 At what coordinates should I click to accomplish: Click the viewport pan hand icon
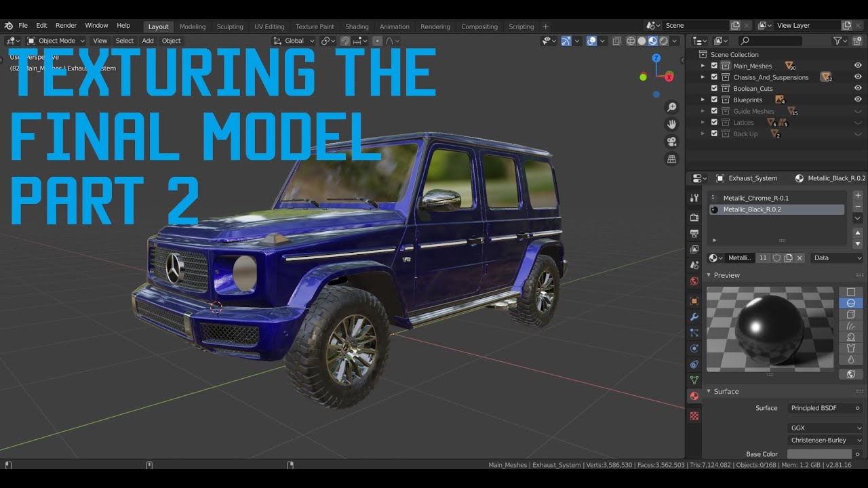point(671,125)
